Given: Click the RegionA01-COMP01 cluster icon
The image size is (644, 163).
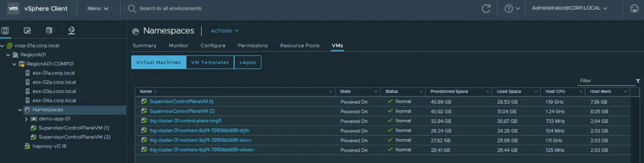Looking at the screenshot, I should click(22, 64).
